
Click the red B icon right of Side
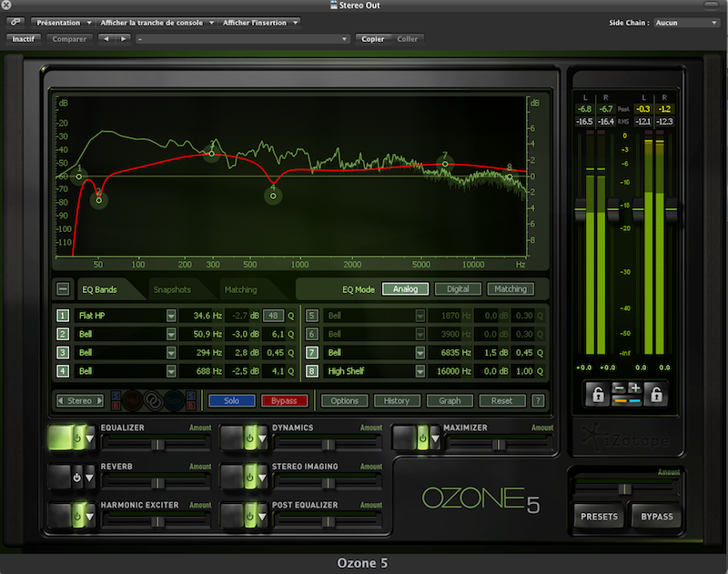[191, 406]
